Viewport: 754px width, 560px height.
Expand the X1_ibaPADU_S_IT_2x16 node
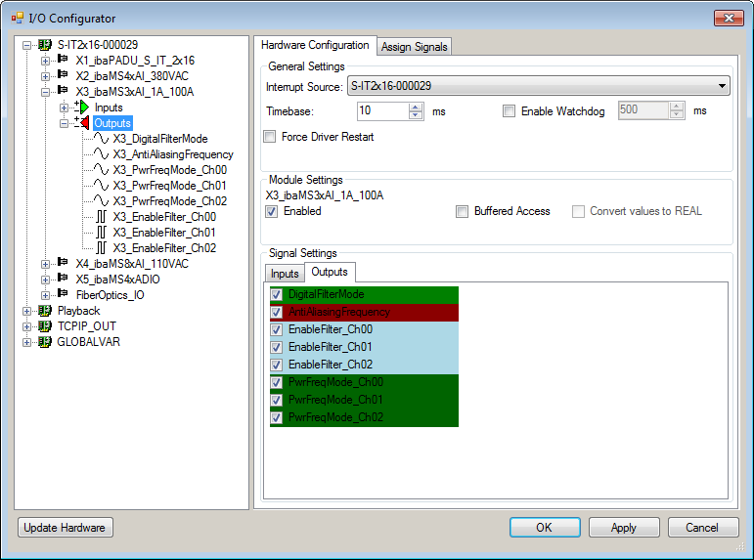45,61
